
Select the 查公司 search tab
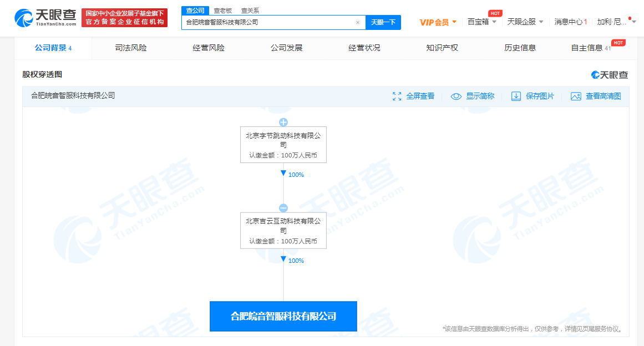(x=195, y=11)
